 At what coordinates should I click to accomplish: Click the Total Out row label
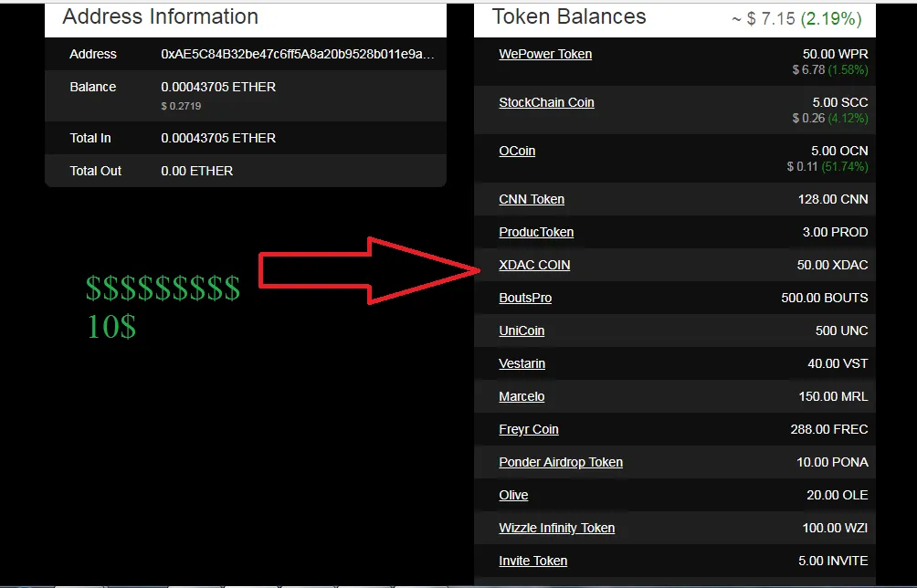(95, 171)
